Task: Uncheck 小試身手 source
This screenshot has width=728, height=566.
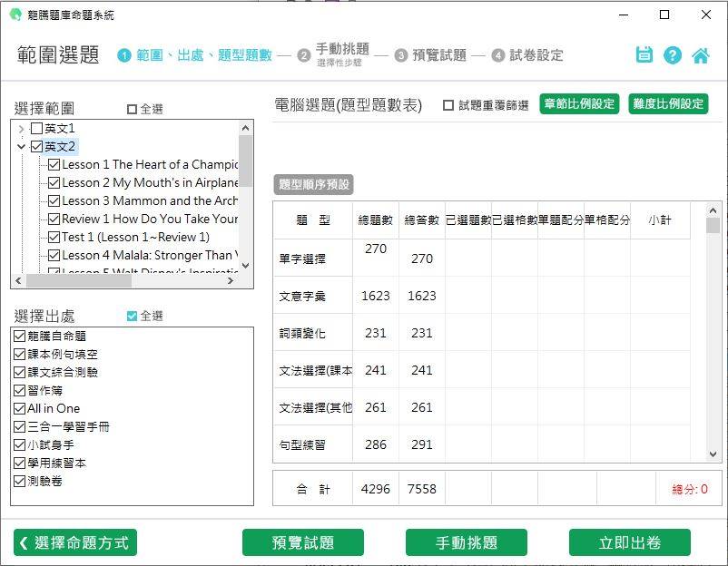Action: [19, 445]
